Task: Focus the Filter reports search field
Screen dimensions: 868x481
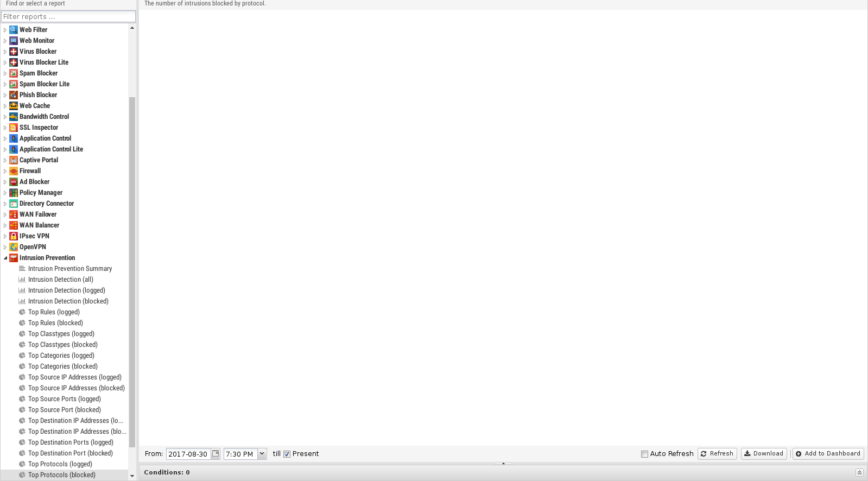Action: 68,17
